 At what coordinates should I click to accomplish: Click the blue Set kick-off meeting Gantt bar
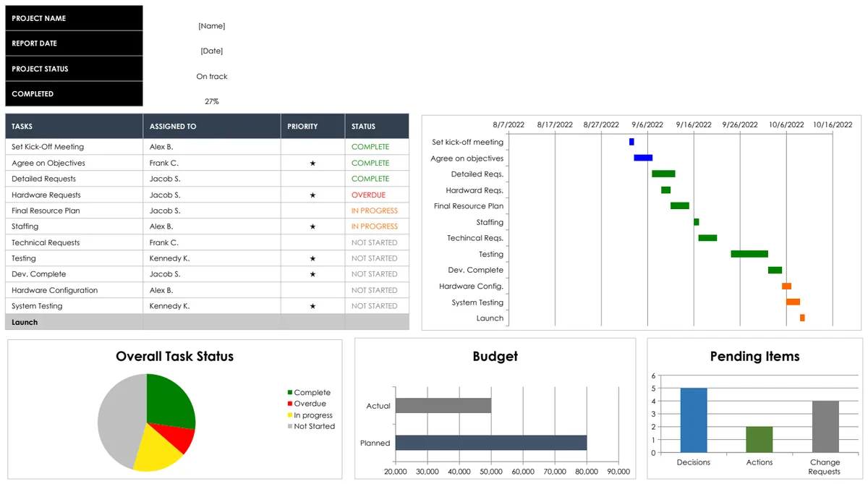(631, 142)
